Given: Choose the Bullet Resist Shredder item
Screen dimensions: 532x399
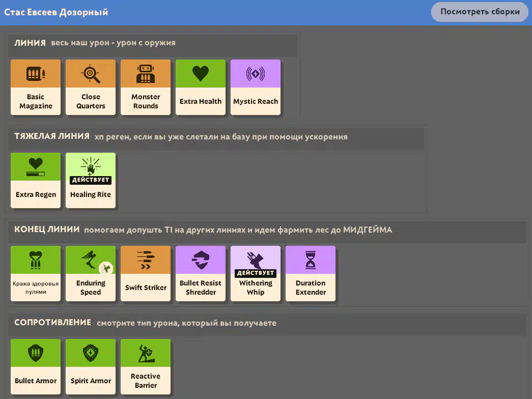Looking at the screenshot, I should click(x=201, y=273).
